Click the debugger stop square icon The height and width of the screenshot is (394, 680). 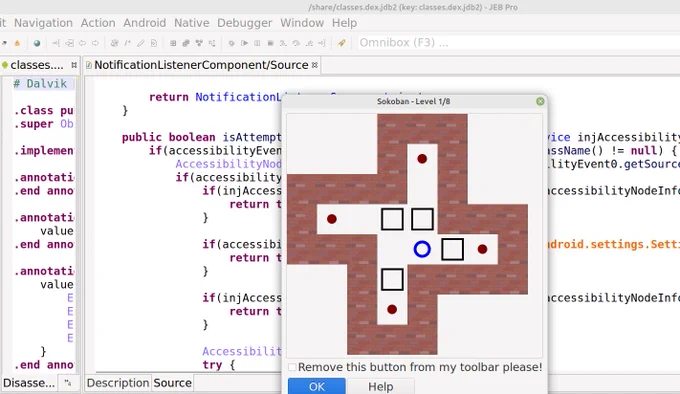coord(270,43)
